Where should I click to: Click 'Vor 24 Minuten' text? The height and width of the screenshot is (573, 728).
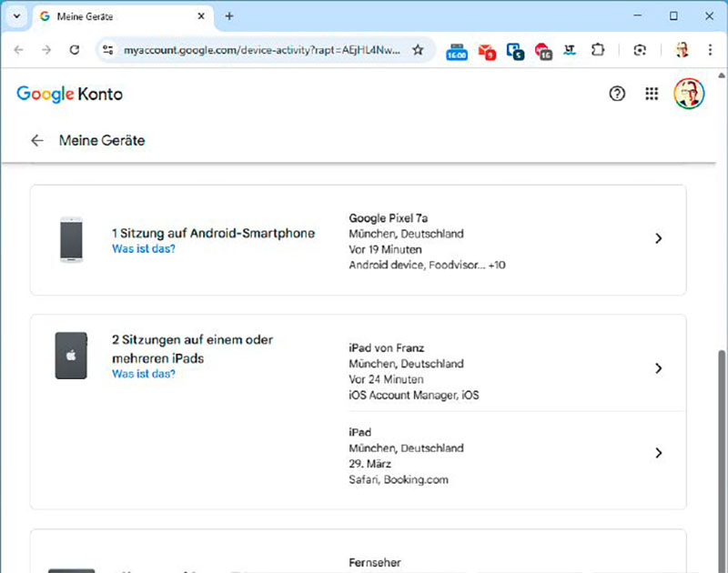click(386, 379)
